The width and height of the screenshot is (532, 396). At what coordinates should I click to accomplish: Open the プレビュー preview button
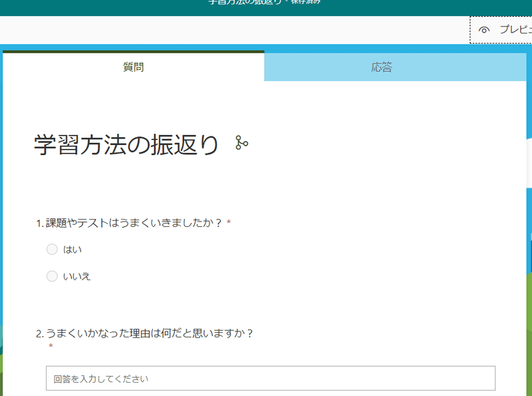pyautogui.click(x=501, y=30)
